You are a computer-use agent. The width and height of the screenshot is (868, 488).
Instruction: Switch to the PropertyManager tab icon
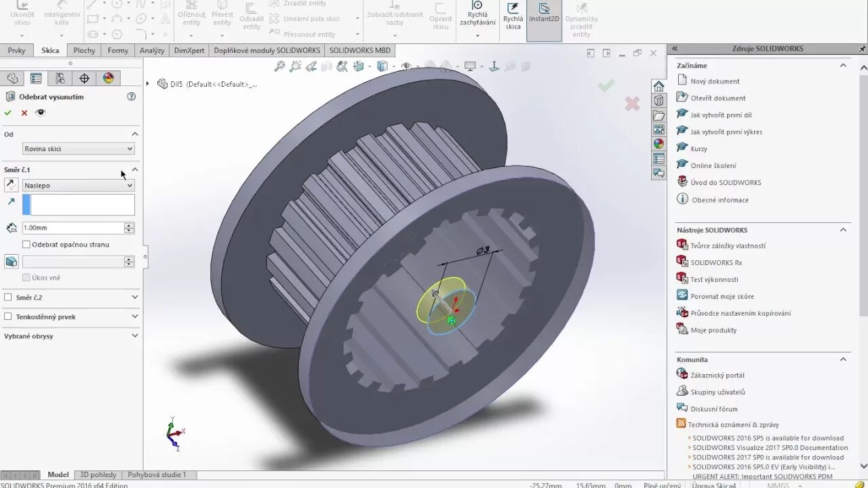pos(36,78)
